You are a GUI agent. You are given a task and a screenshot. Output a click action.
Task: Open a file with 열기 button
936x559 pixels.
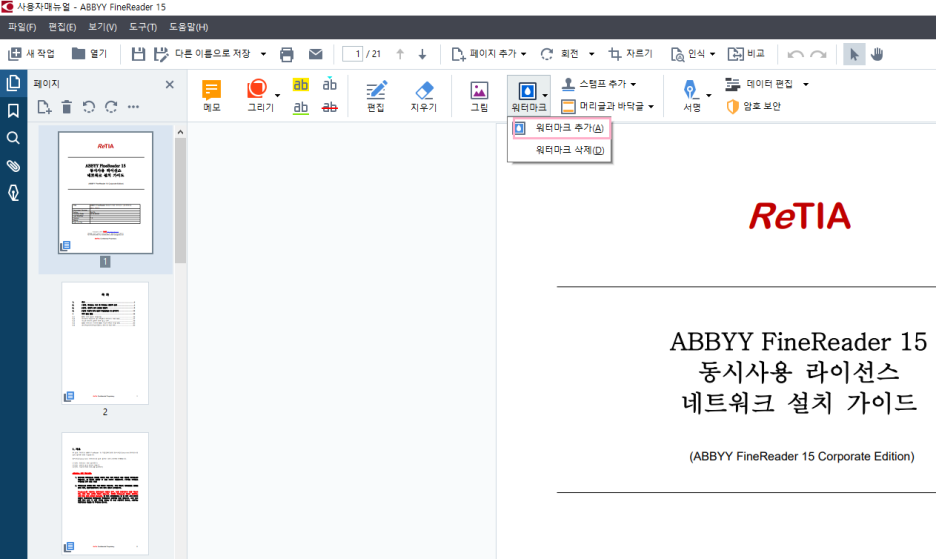[89, 54]
